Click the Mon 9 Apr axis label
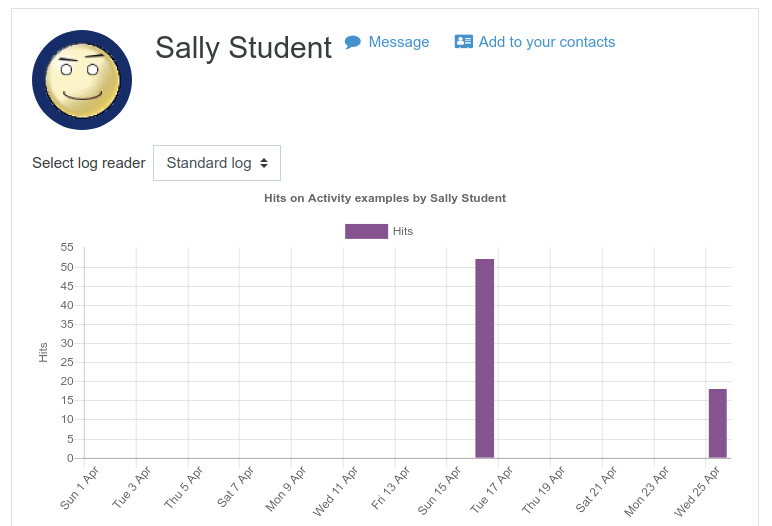Viewport: 772px width, 526px height. (286, 489)
